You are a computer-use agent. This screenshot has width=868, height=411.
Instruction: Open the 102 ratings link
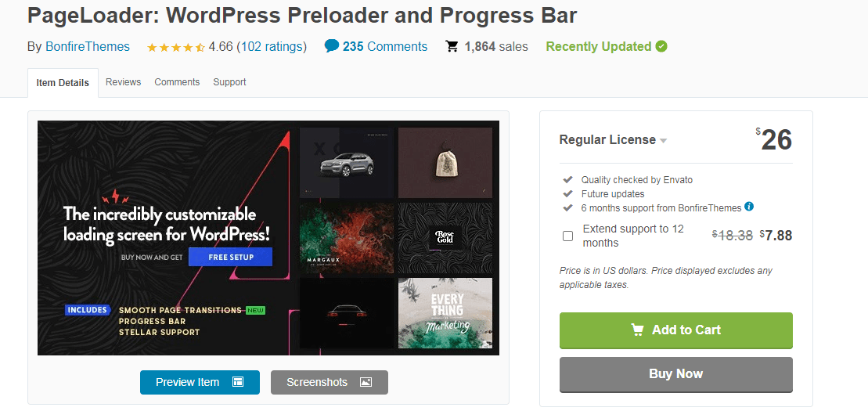tap(272, 46)
